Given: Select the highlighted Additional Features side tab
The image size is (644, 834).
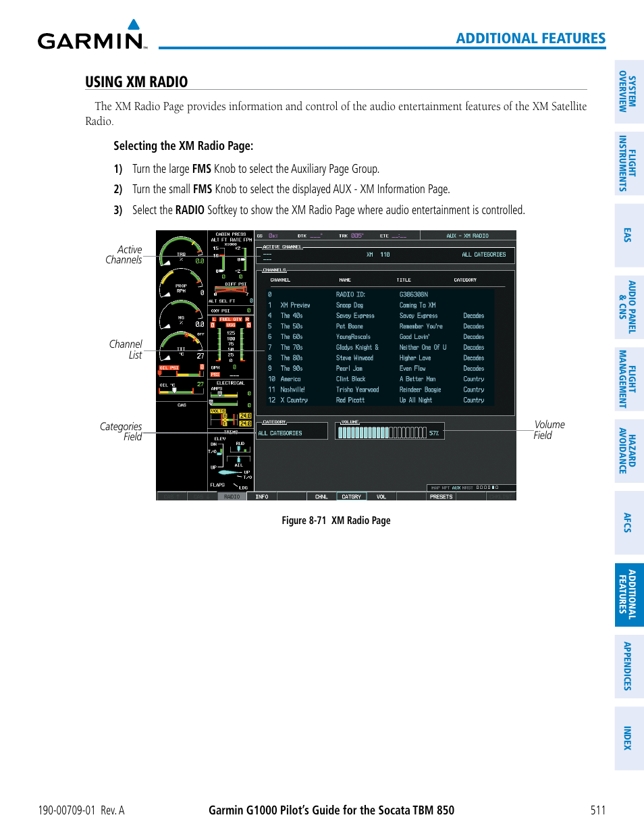Looking at the screenshot, I should point(629,594).
